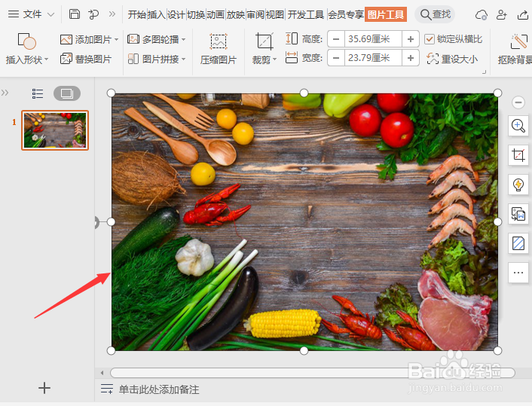Switch to the 开始 tab
This screenshot has height=406, width=532.
pos(136,14)
